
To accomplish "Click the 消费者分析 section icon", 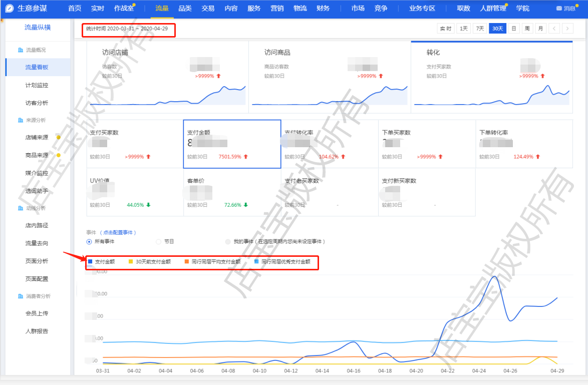I will 20,296.
